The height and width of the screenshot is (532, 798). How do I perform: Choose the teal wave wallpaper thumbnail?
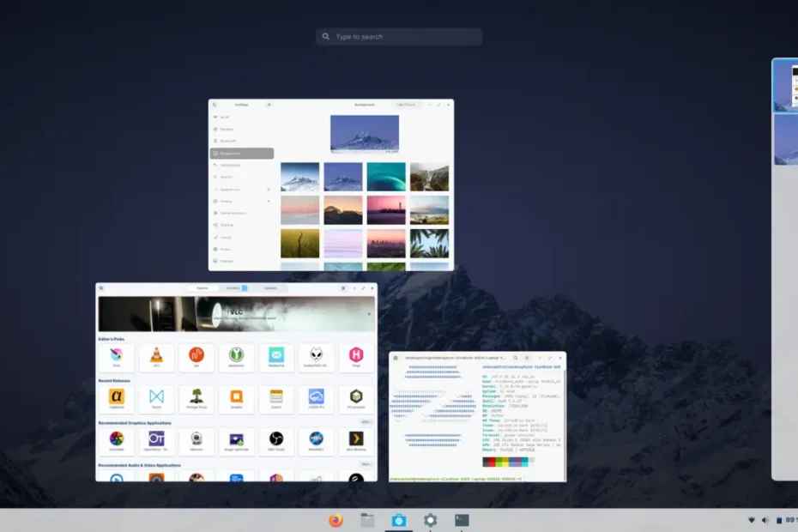[x=386, y=177]
